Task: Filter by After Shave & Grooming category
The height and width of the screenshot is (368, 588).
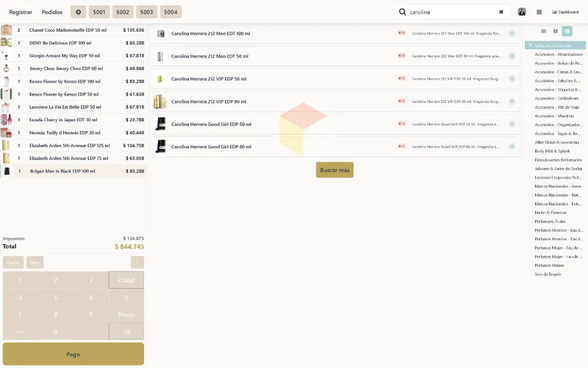Action: pos(556,143)
